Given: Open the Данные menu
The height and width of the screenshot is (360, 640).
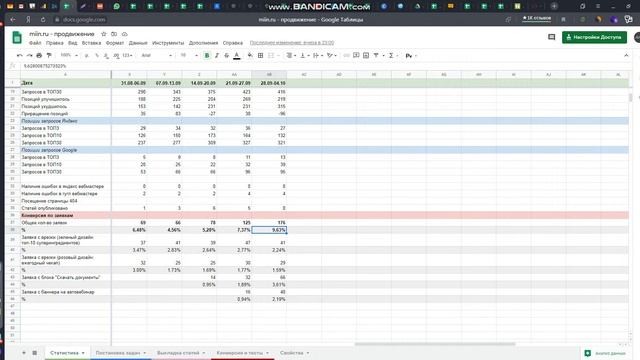Looking at the screenshot, I should [x=138, y=43].
